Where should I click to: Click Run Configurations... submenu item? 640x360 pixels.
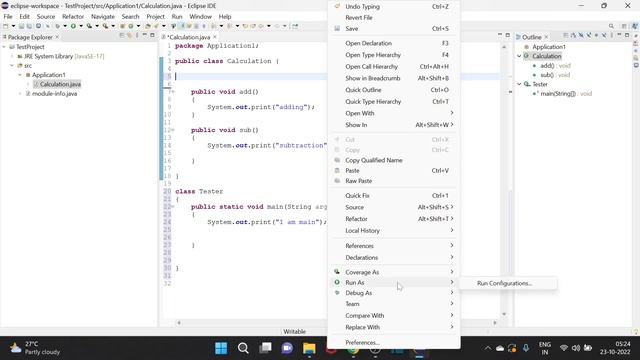[x=504, y=283]
